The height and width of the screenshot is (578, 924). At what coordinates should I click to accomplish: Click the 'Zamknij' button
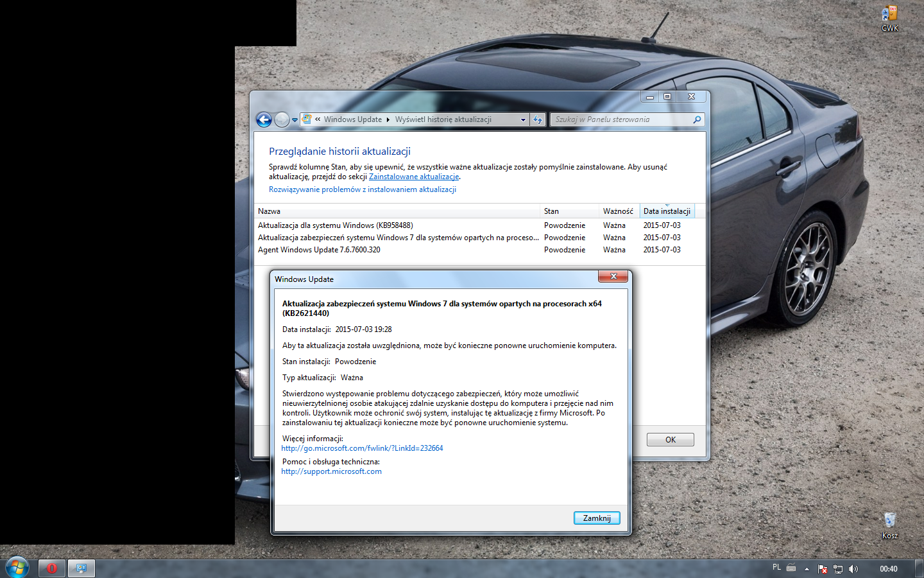point(597,518)
